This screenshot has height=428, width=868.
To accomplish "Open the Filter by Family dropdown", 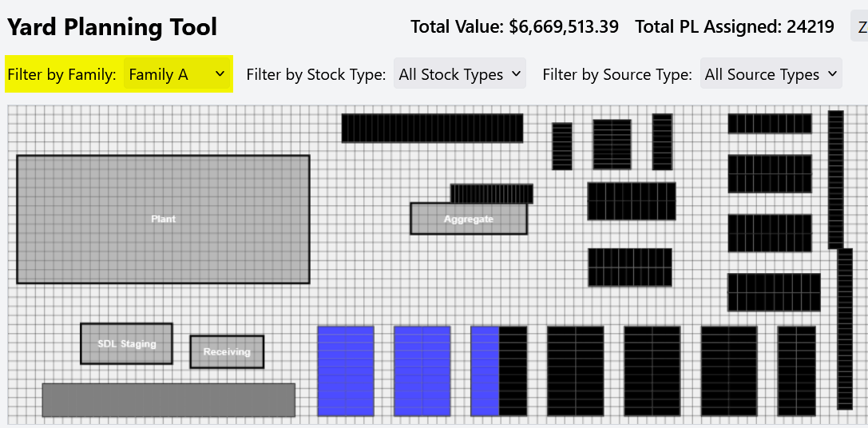I will click(176, 73).
